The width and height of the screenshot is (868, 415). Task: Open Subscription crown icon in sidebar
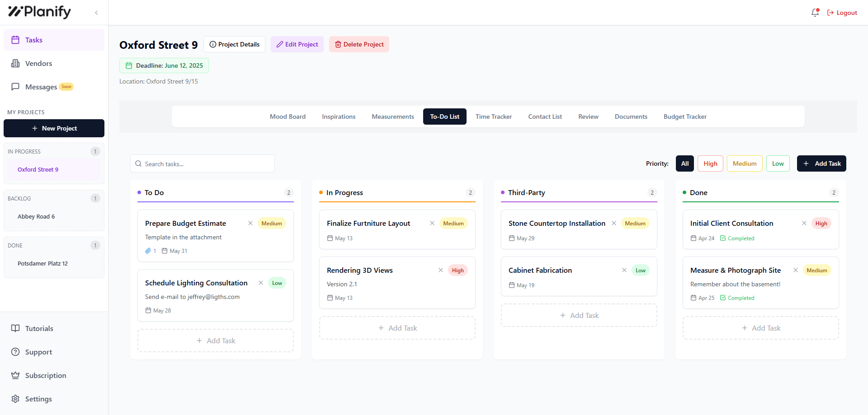[15, 375]
